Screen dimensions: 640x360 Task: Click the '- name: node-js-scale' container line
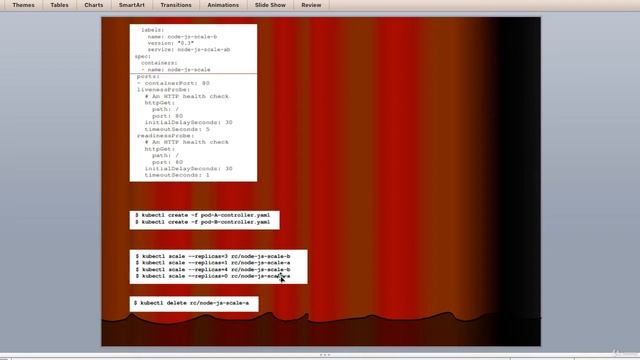(x=176, y=70)
